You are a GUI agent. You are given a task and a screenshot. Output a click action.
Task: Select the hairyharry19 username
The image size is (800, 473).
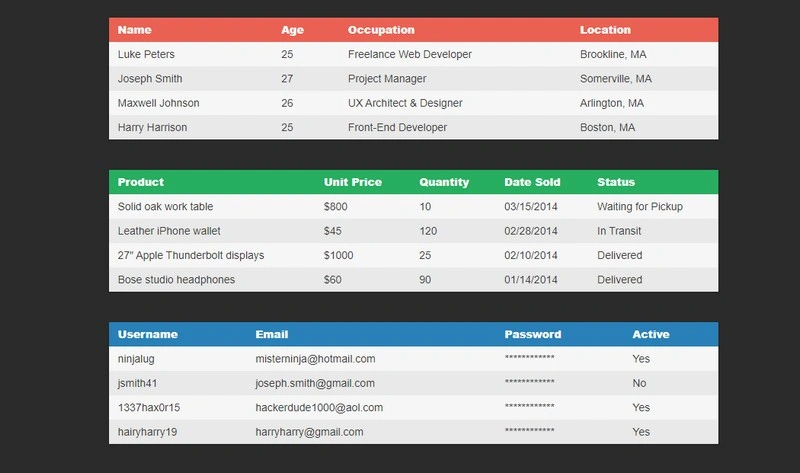point(147,432)
